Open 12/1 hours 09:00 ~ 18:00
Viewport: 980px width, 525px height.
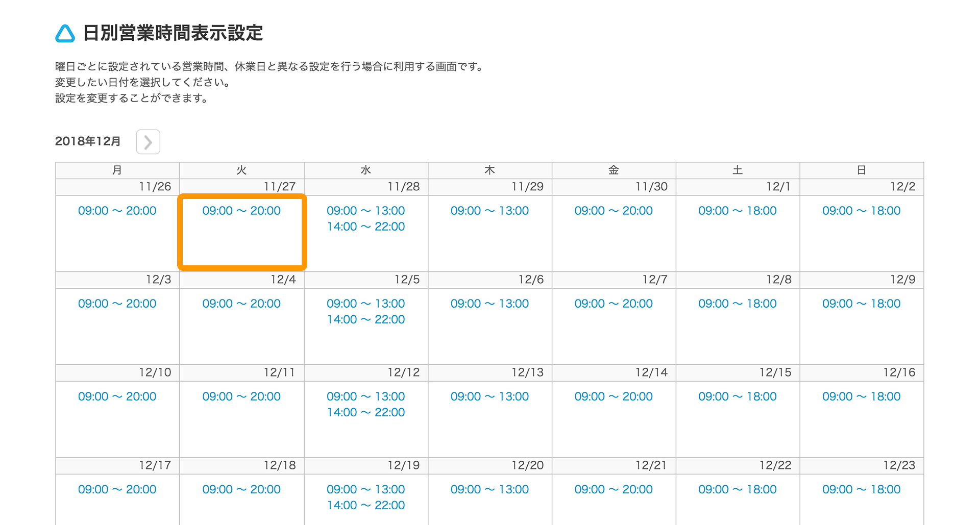(738, 211)
